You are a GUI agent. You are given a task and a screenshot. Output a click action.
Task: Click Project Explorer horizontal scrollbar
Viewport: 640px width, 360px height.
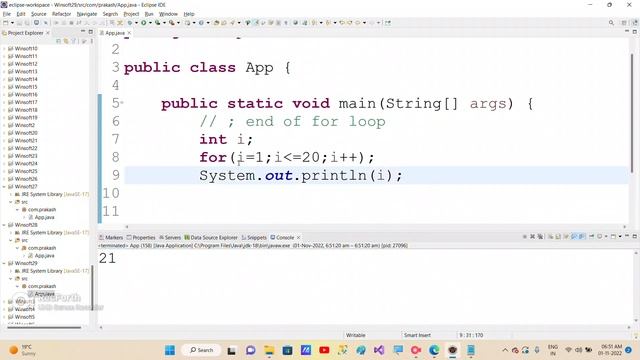click(44, 327)
